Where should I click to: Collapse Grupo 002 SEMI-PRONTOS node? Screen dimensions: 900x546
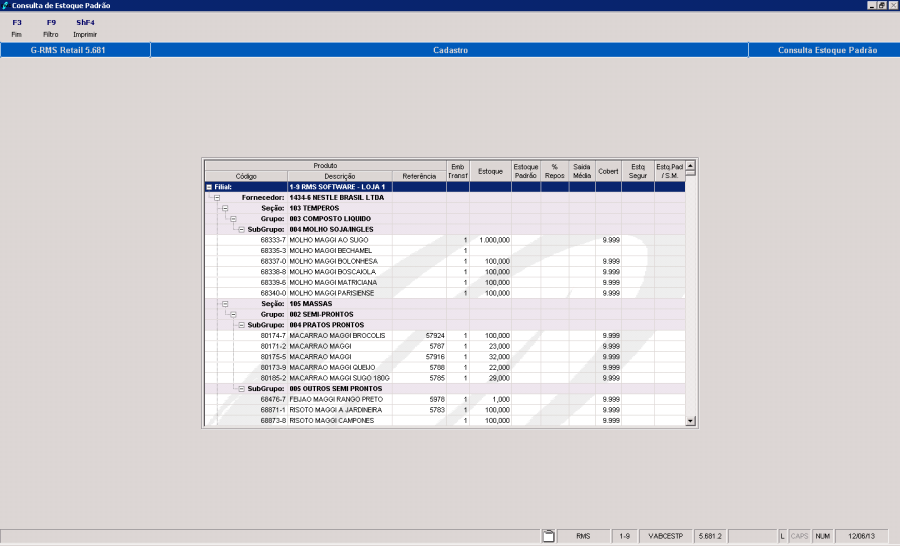pyautogui.click(x=233, y=315)
